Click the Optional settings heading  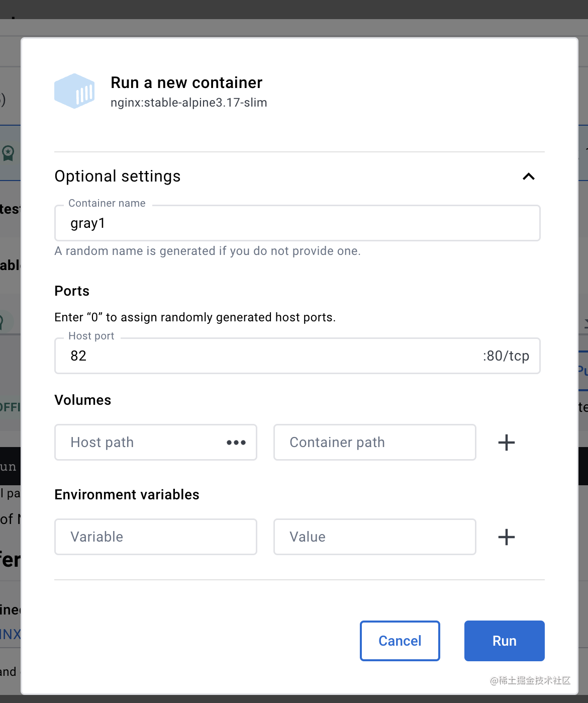click(118, 177)
